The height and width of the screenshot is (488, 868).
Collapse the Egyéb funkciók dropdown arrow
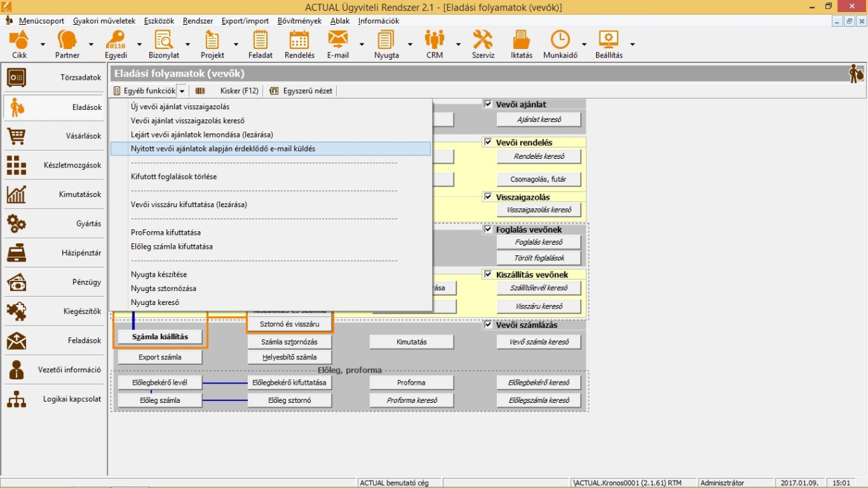[182, 91]
